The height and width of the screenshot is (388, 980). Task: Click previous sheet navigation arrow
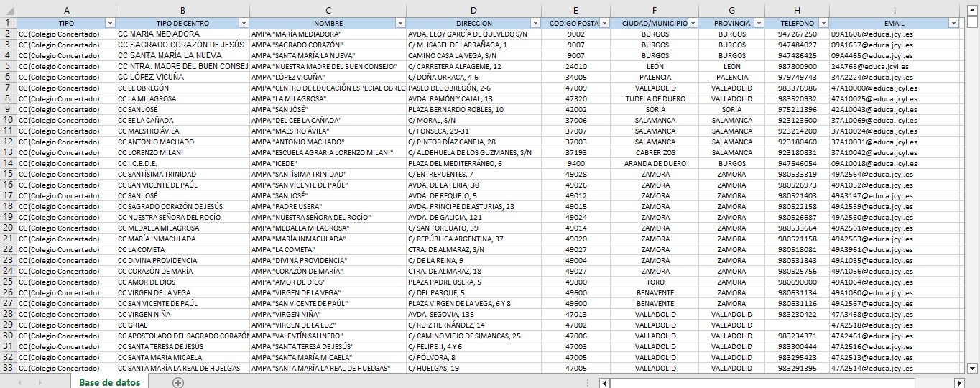pos(19,383)
